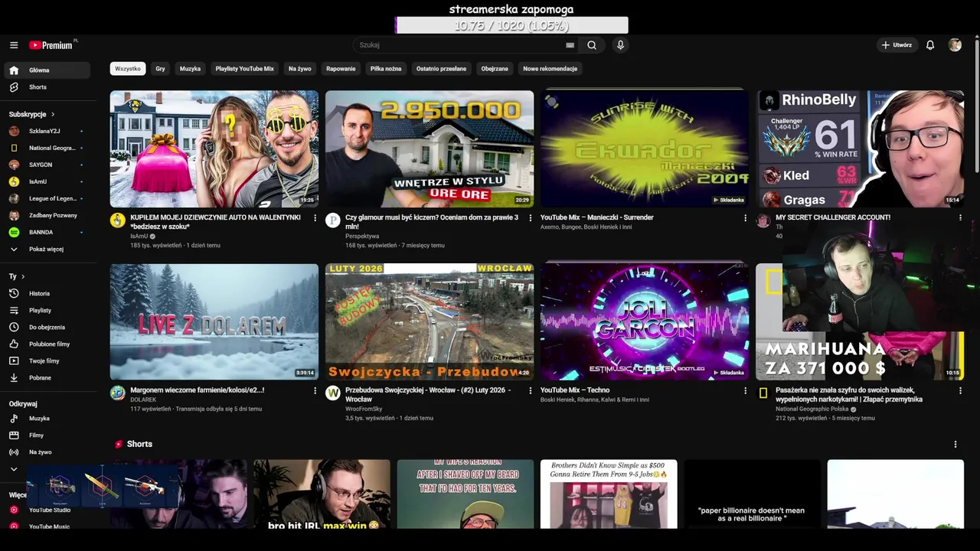Select the Wszystko filter chip
This screenshot has height=551, width=980.
(128, 69)
